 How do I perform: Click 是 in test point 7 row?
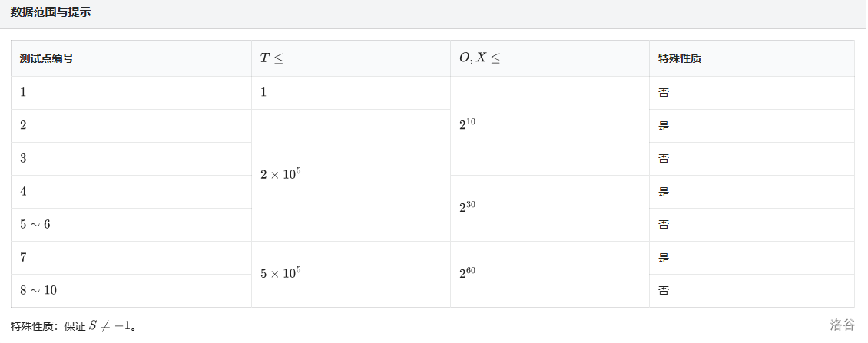[664, 258]
